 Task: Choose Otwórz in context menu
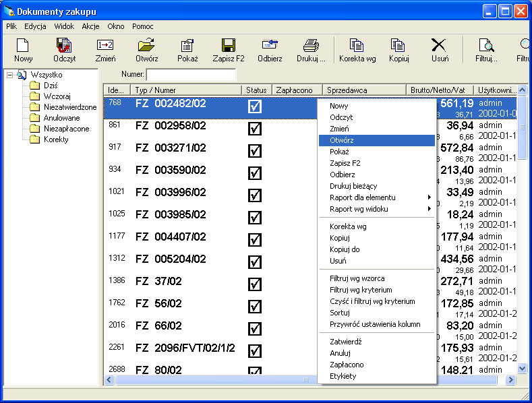coord(377,140)
